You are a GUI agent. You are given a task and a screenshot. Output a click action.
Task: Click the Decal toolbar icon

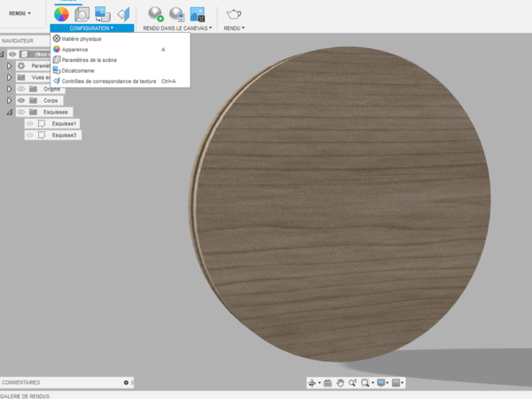(103, 14)
